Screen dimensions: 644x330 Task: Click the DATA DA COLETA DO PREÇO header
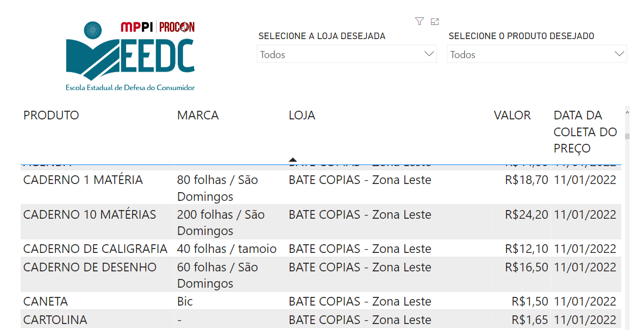[x=585, y=132]
